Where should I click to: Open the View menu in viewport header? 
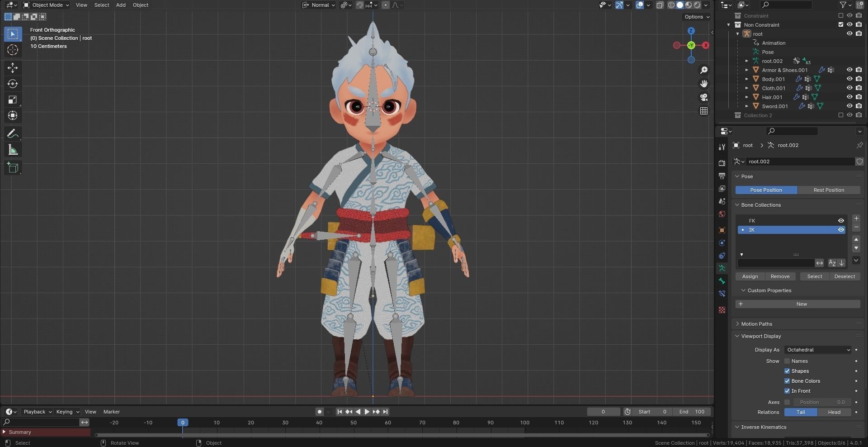81,5
